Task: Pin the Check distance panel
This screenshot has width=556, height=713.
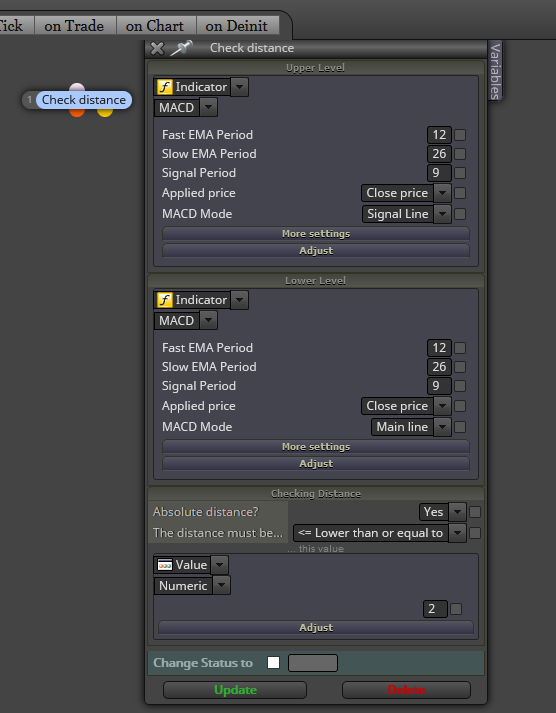Action: [x=181, y=48]
